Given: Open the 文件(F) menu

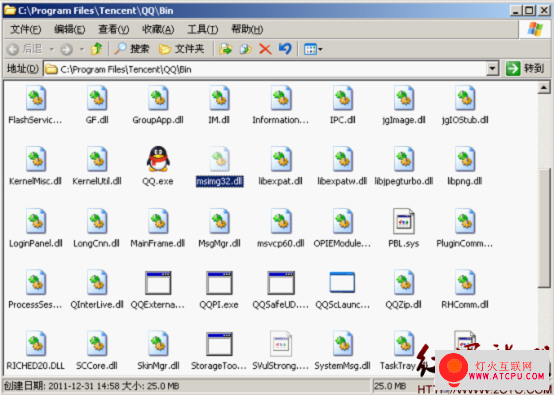Looking at the screenshot, I should pyautogui.click(x=25, y=29).
